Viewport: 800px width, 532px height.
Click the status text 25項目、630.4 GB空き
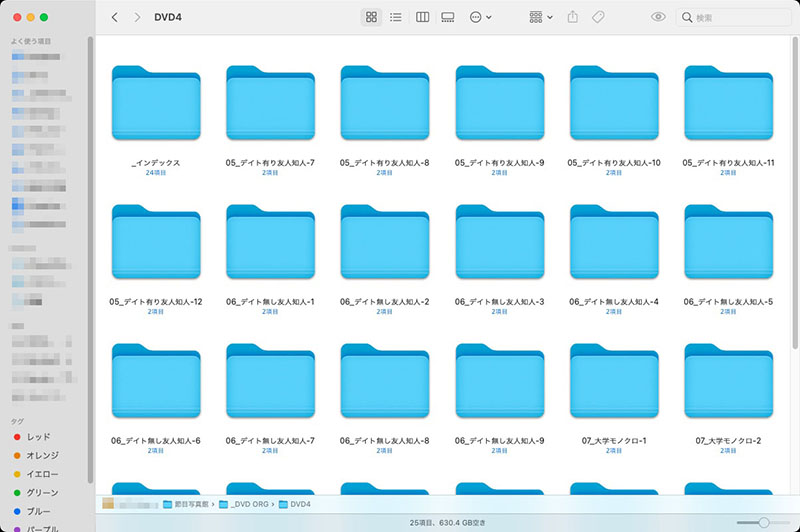pyautogui.click(x=447, y=523)
